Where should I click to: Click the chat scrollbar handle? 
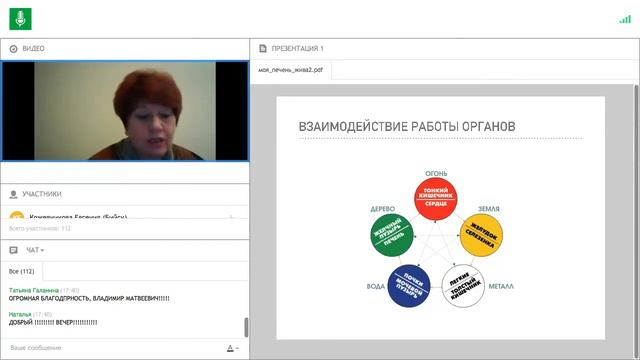(x=246, y=327)
